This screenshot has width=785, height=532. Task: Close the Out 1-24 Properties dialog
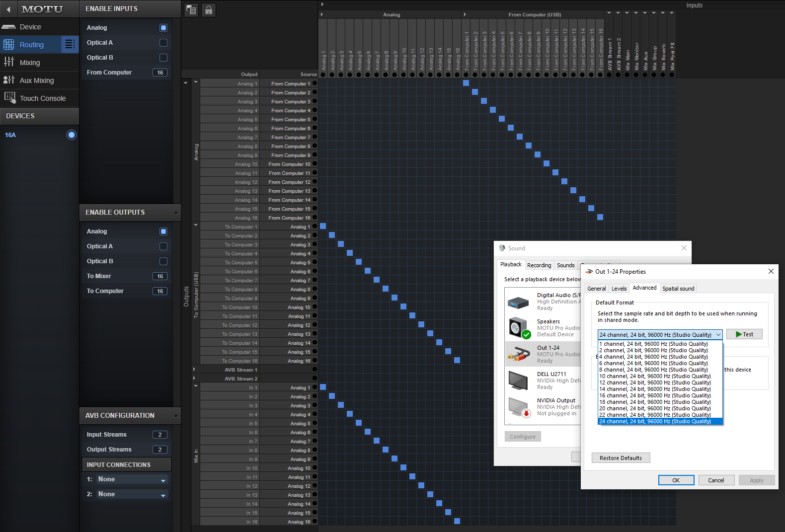[771, 271]
